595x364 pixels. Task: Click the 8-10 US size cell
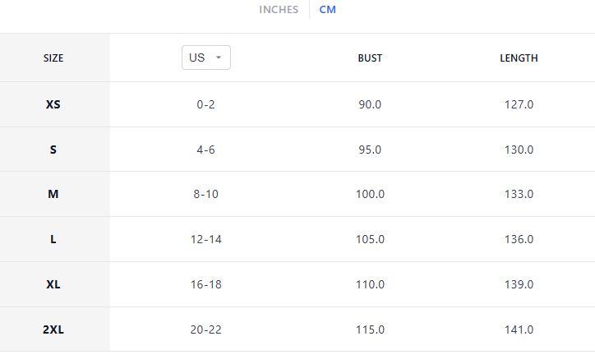pos(205,194)
